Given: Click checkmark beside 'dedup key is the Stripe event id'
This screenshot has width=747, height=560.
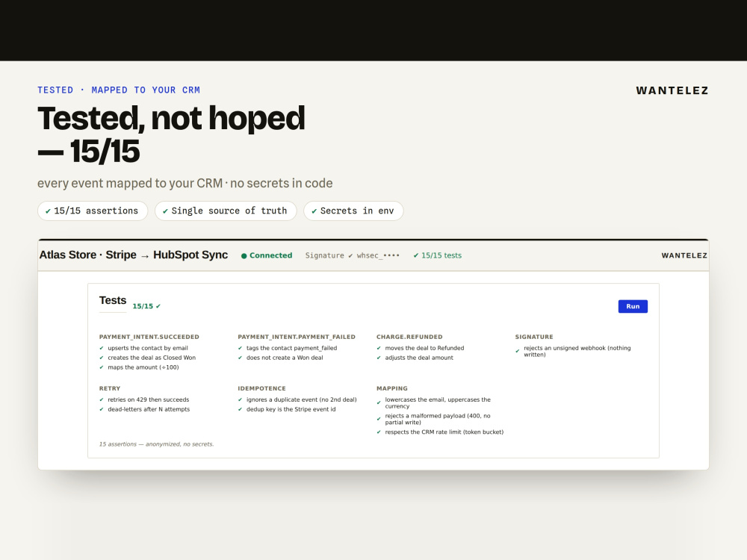Looking at the screenshot, I should (240, 409).
